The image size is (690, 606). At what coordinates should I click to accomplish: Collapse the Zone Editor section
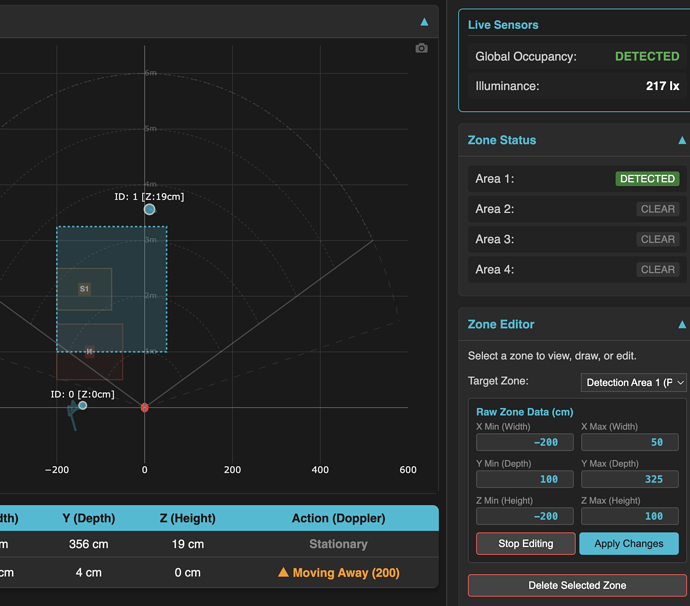tap(682, 324)
